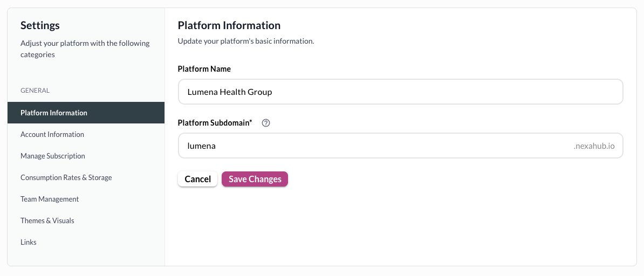Select Platform Information in the settings sidebar
Viewport: 644px width, 276px height.
click(x=54, y=113)
